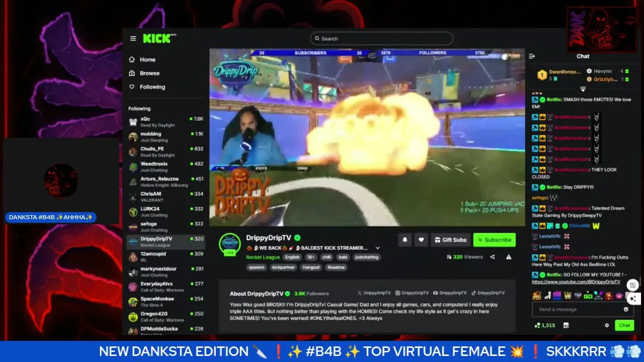Open DrippyDripTV Instagram link
This screenshot has width=644, height=362.
[412, 293]
